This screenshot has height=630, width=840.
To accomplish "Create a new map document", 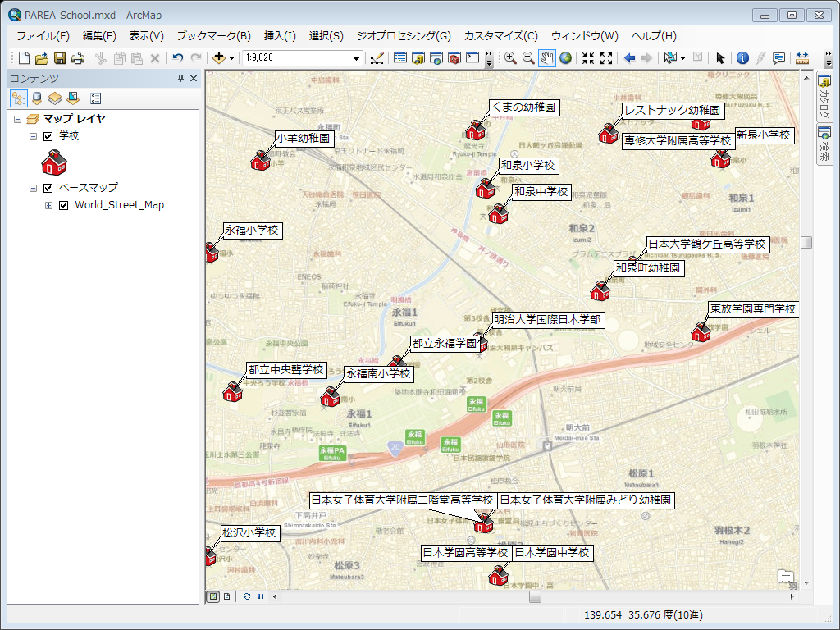I will click(x=24, y=58).
